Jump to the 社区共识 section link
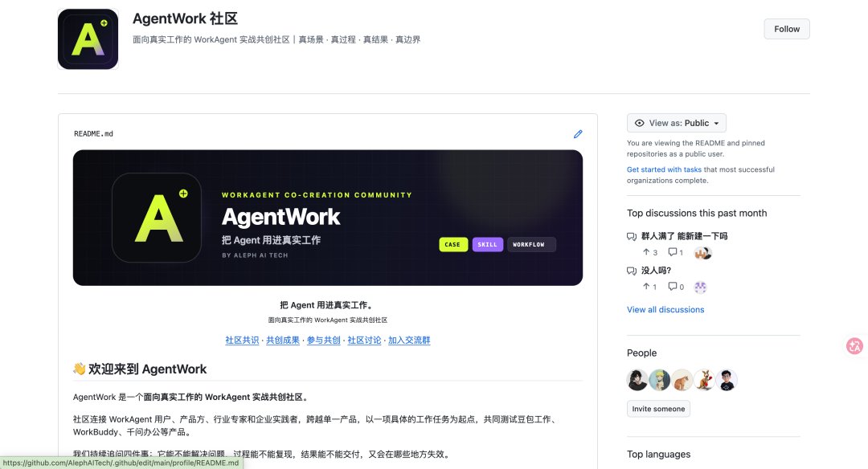Viewport: 868px width, 469px height. [242, 341]
